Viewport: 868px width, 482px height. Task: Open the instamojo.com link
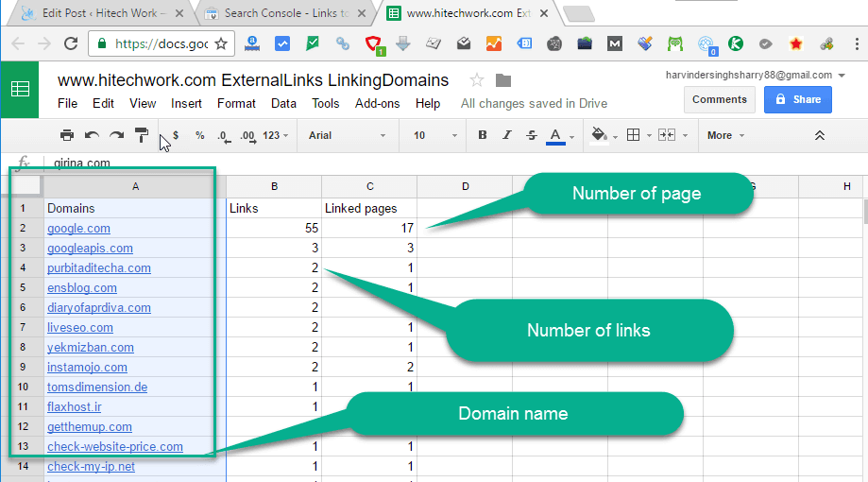pos(87,368)
